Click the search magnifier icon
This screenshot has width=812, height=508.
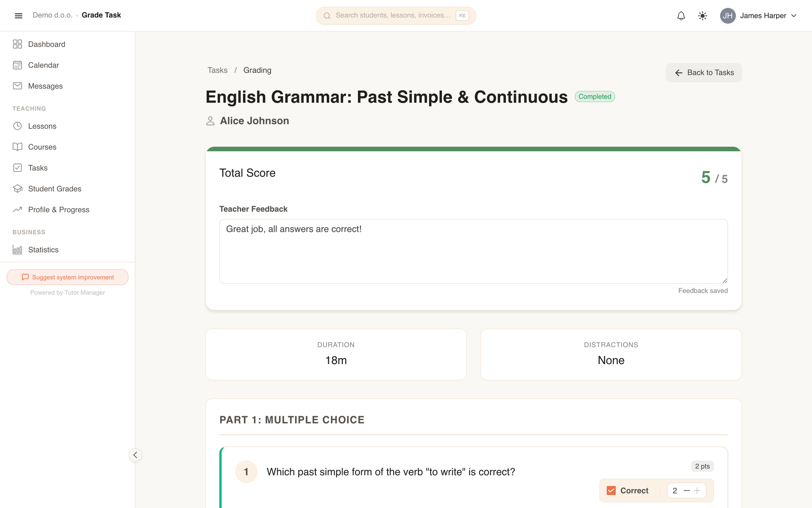coord(327,16)
